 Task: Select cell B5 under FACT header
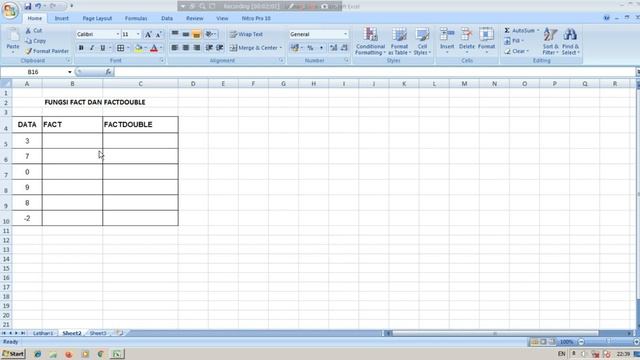(72, 141)
